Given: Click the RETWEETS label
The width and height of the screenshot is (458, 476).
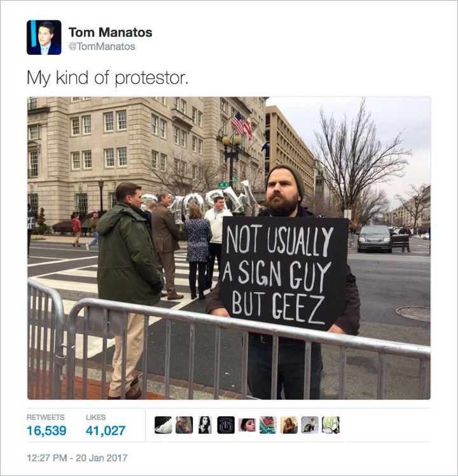Looking at the screenshot, I should tap(46, 417).
